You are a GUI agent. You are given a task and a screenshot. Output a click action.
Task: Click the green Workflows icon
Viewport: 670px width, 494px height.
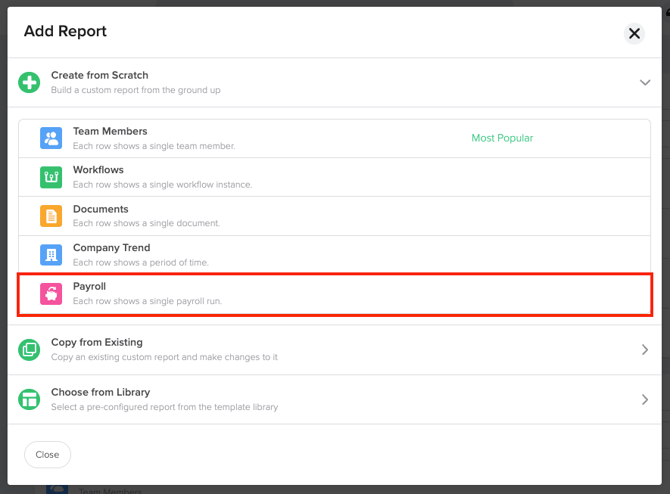pyautogui.click(x=51, y=177)
